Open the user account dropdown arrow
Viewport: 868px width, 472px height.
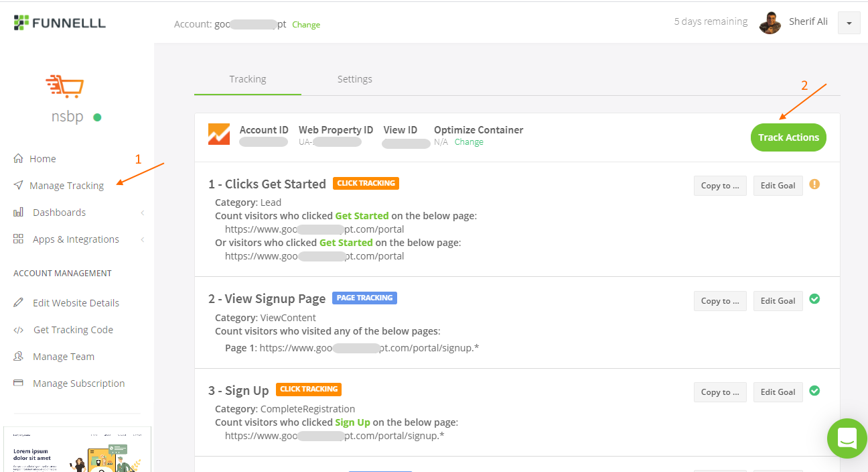tap(849, 23)
